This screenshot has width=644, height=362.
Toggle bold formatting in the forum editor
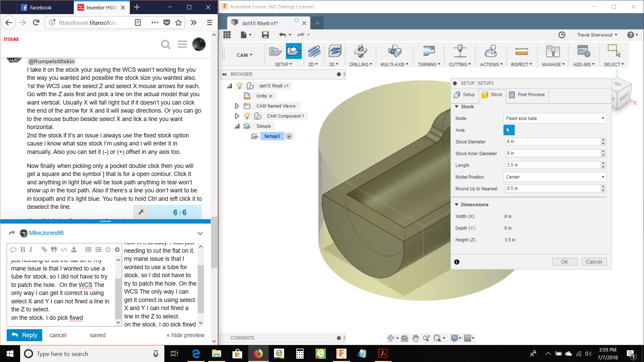22,249
